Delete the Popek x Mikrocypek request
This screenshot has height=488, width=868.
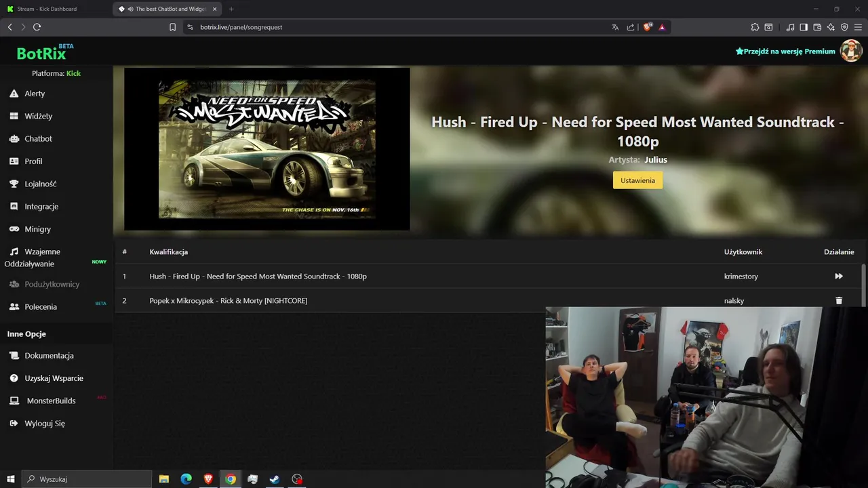point(839,300)
